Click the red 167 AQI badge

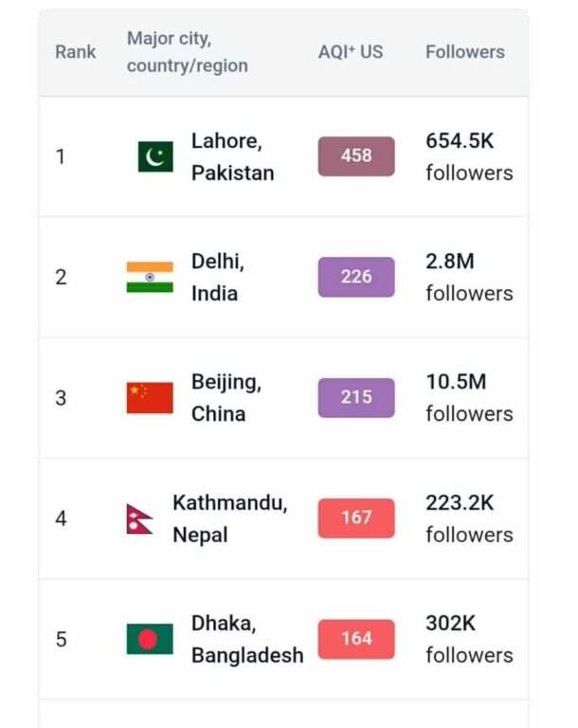tap(356, 519)
